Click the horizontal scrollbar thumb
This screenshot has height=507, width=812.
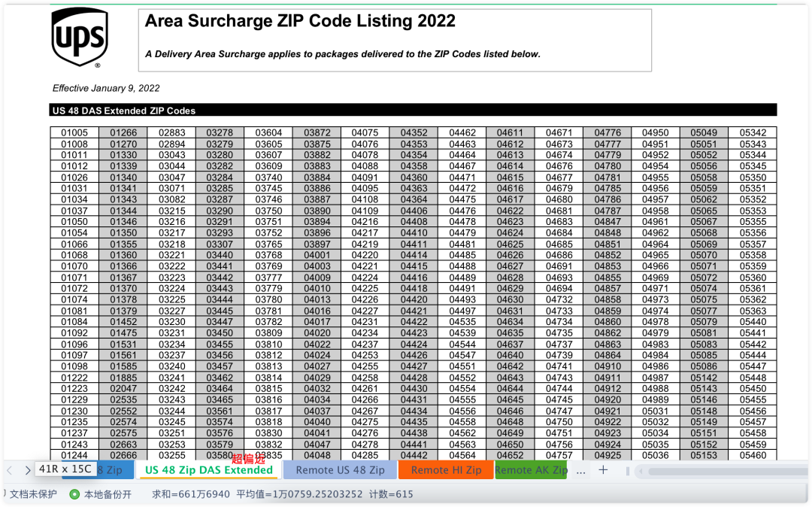click(728, 471)
